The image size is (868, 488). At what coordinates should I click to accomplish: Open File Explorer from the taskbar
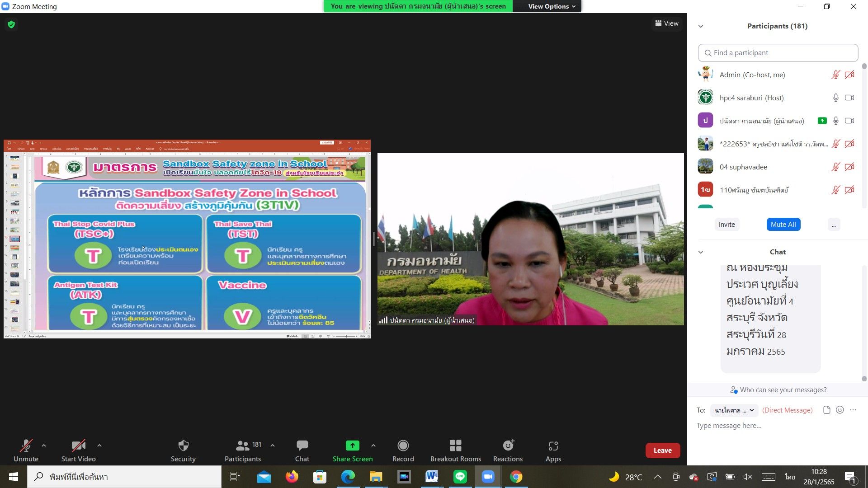pos(376,477)
